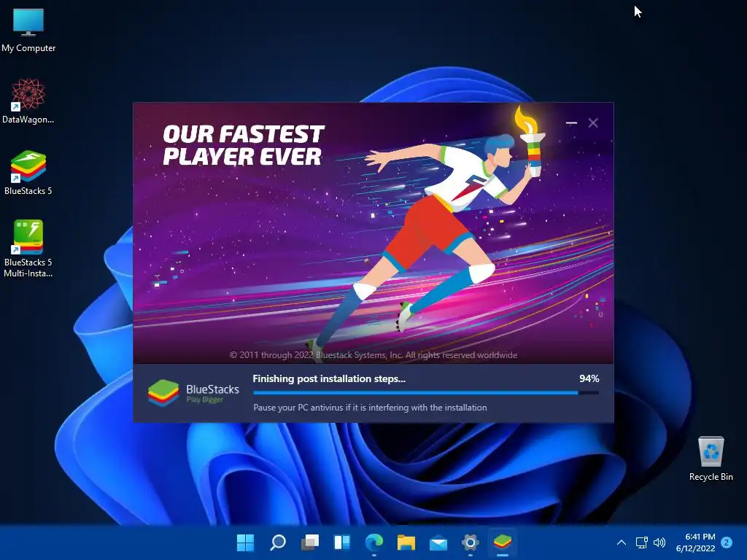The height and width of the screenshot is (560, 747).
Task: Expand the hidden system tray icons
Action: 622,542
